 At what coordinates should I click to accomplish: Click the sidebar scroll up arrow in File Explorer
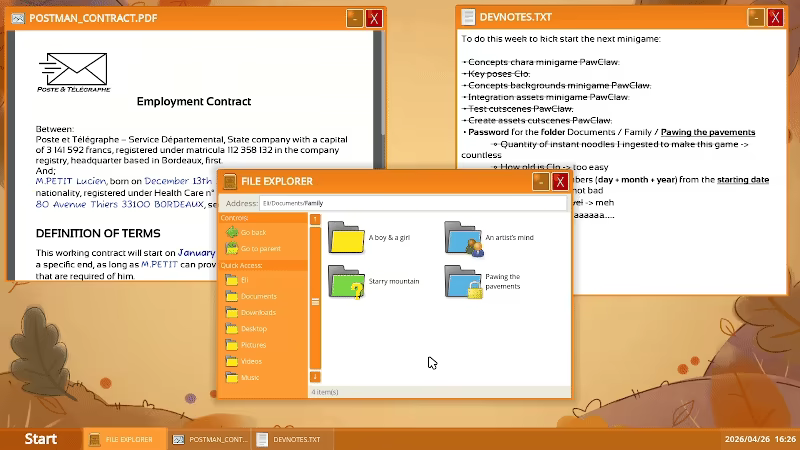click(315, 219)
